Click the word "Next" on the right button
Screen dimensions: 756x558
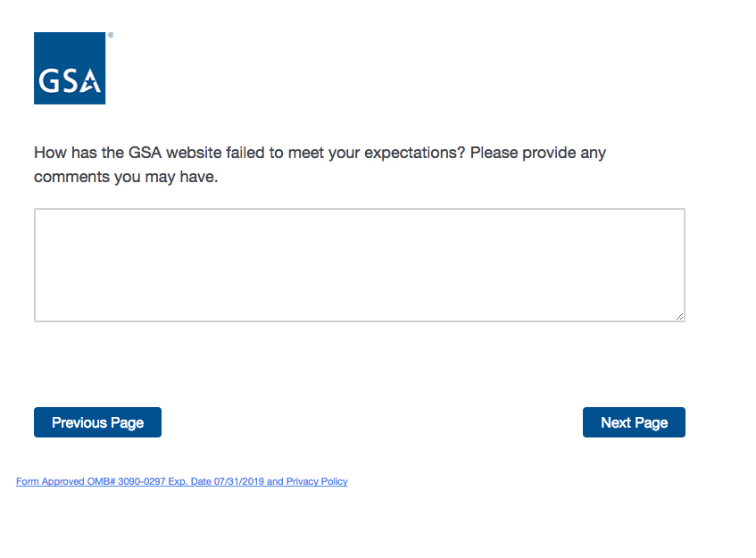tap(616, 422)
